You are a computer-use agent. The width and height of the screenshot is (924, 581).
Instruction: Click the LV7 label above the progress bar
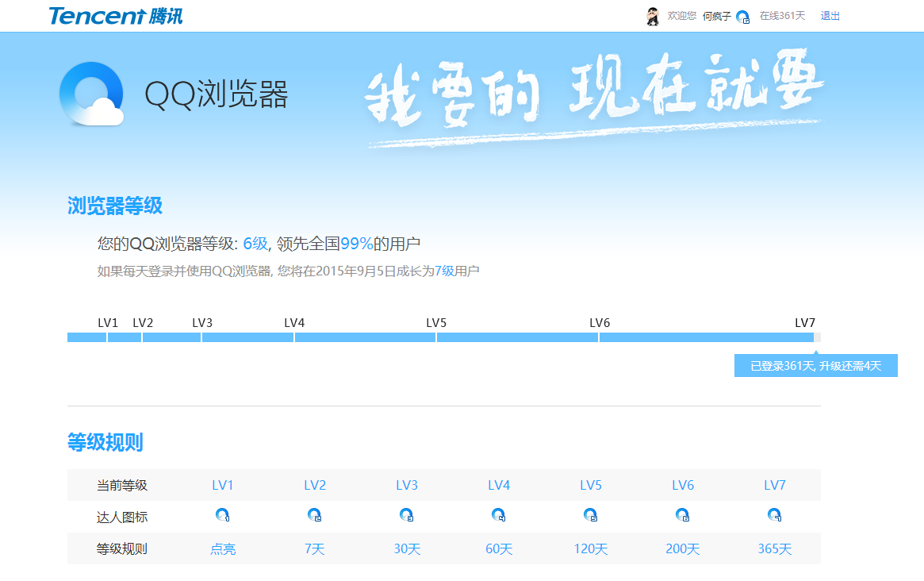click(805, 323)
